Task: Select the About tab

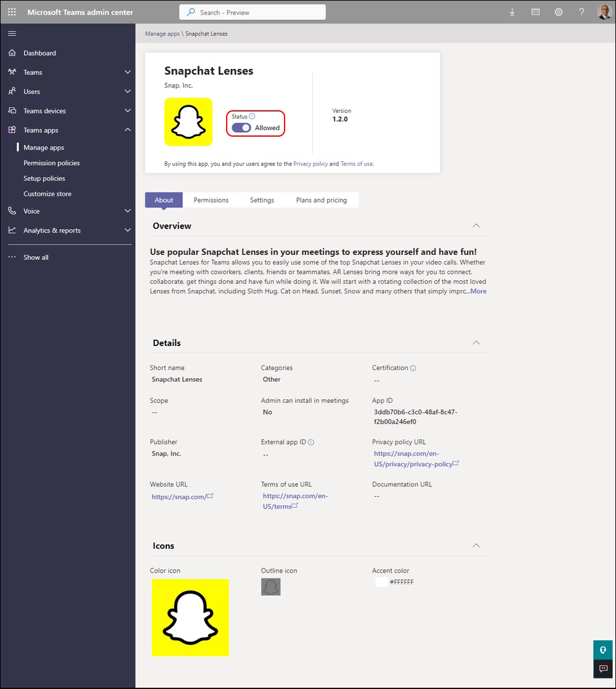Action: (164, 200)
